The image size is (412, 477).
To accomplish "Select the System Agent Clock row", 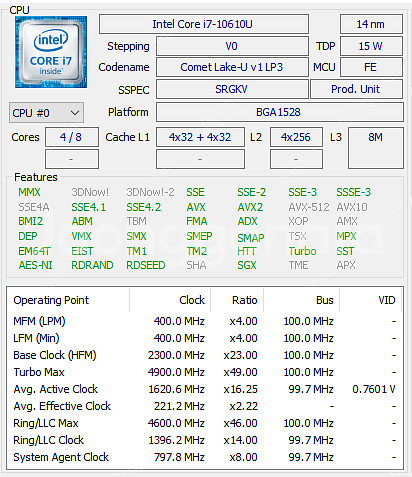I will pyautogui.click(x=204, y=457).
